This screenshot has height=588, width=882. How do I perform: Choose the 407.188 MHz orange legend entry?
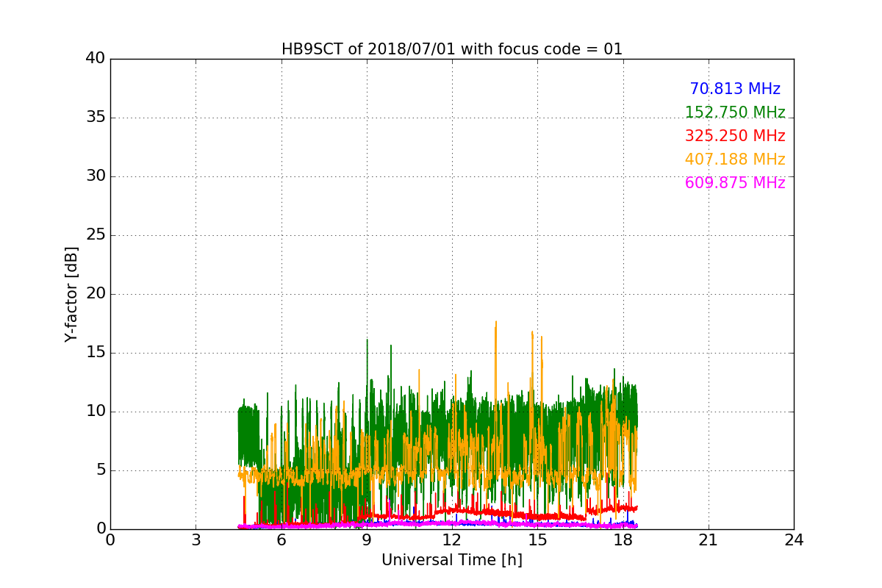(x=734, y=159)
